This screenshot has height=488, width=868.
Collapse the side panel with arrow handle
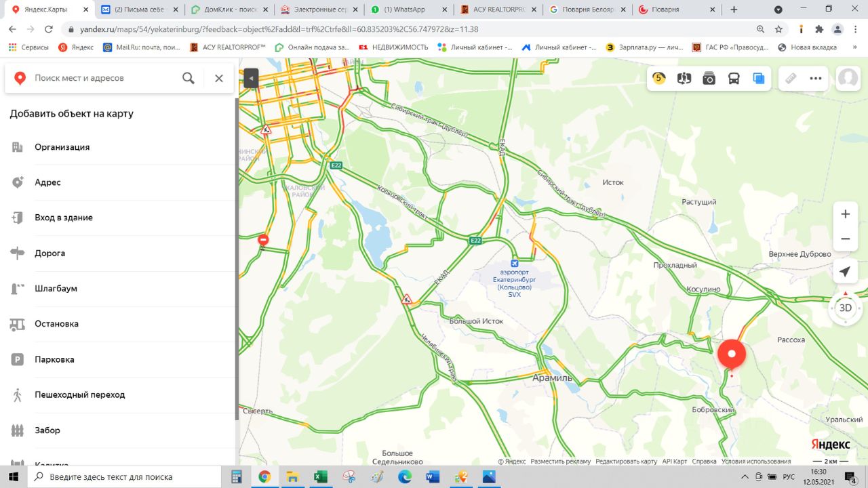251,79
